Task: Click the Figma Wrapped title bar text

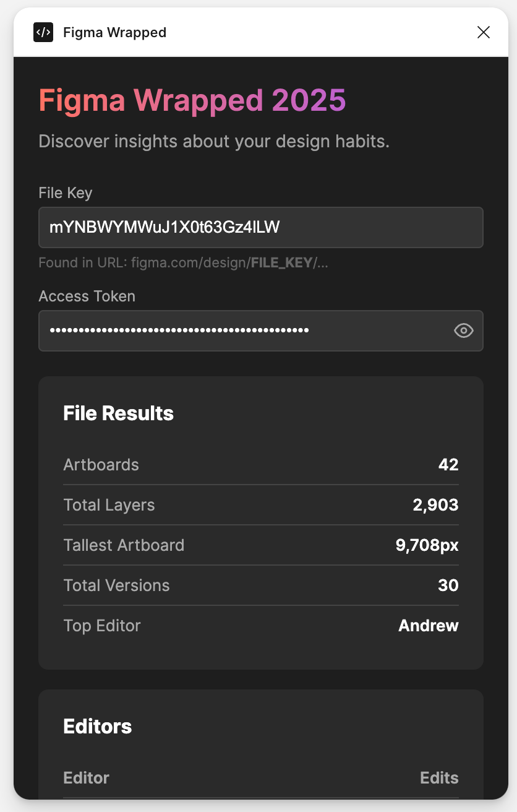Action: (x=114, y=32)
